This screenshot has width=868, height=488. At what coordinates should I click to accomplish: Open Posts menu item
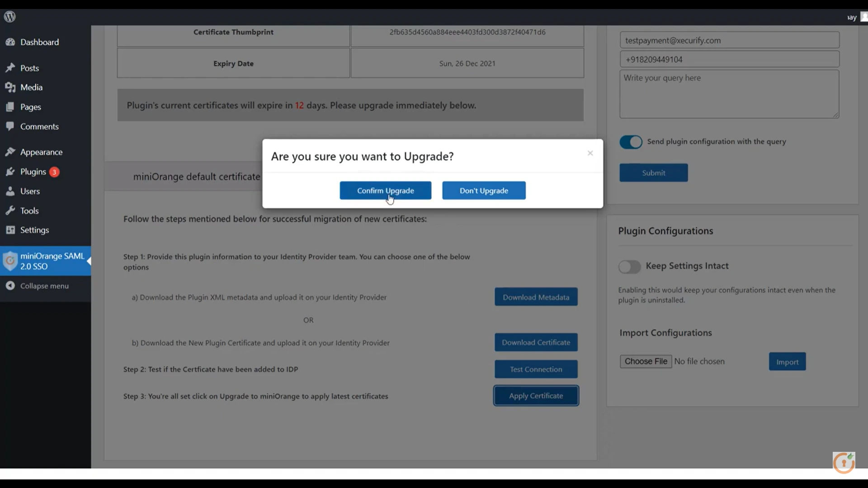pos(45,68)
